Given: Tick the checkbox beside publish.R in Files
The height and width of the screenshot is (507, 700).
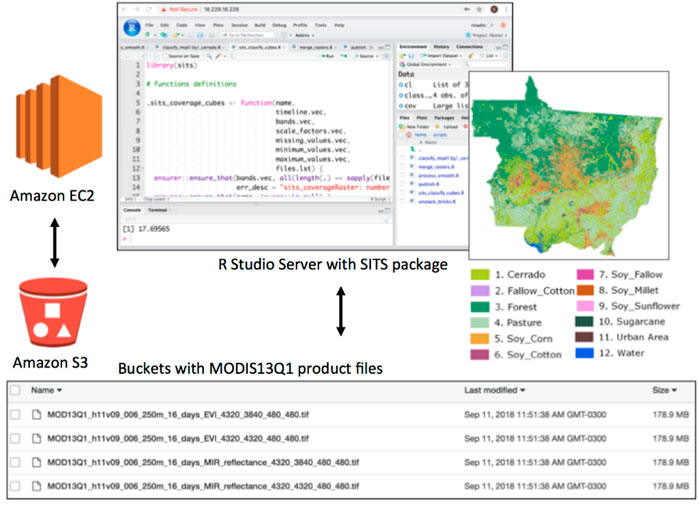Looking at the screenshot, I should [402, 183].
